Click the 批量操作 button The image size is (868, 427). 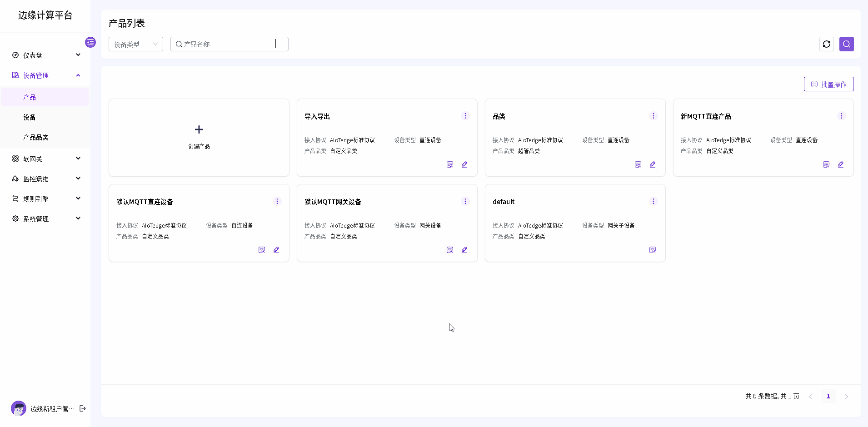click(828, 84)
